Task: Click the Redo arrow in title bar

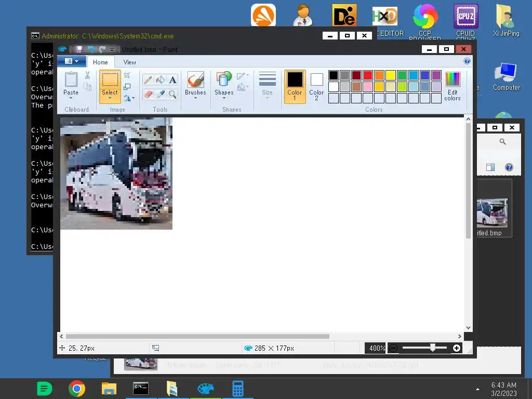Action: (102, 49)
